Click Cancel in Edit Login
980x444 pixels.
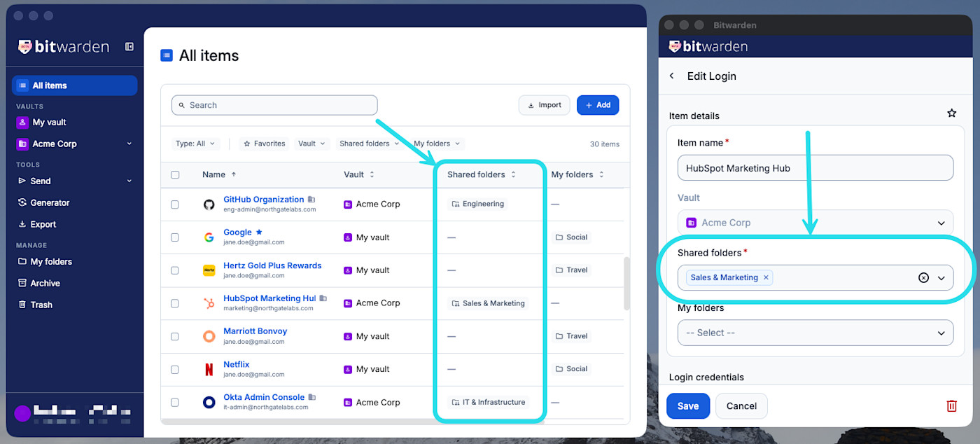pos(741,406)
